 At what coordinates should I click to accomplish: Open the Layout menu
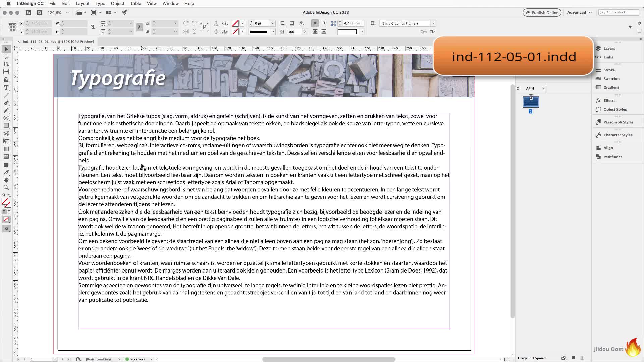pos(83,3)
